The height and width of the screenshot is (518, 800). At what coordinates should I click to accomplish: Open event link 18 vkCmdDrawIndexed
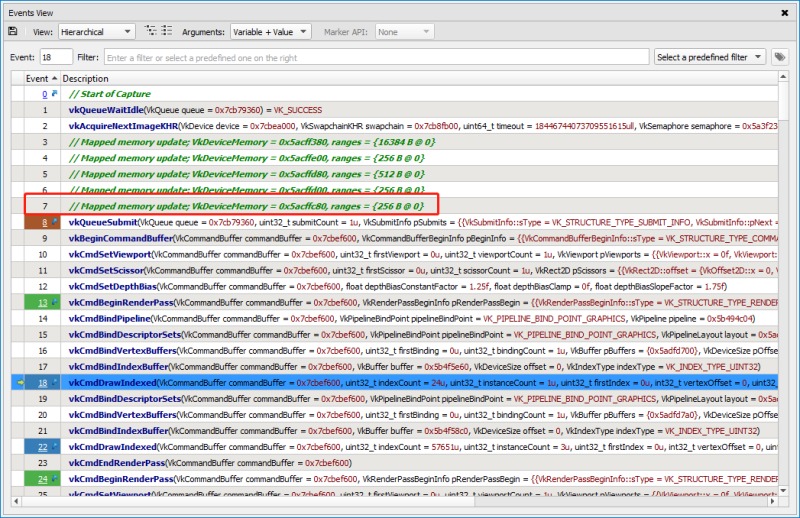pyautogui.click(x=42, y=383)
